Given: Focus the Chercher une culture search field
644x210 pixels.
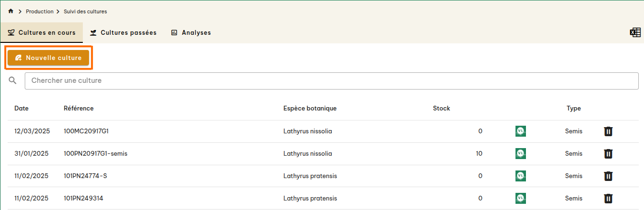Looking at the screenshot, I should [331, 81].
